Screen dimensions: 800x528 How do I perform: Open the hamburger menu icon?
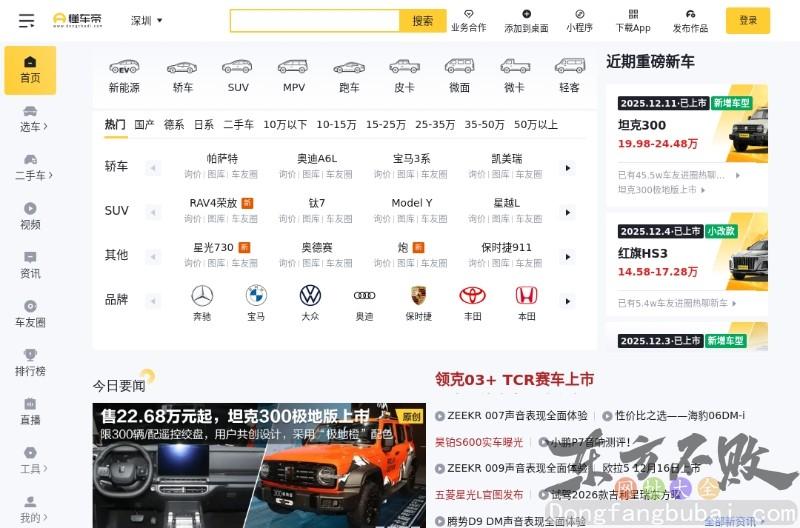pos(26,20)
